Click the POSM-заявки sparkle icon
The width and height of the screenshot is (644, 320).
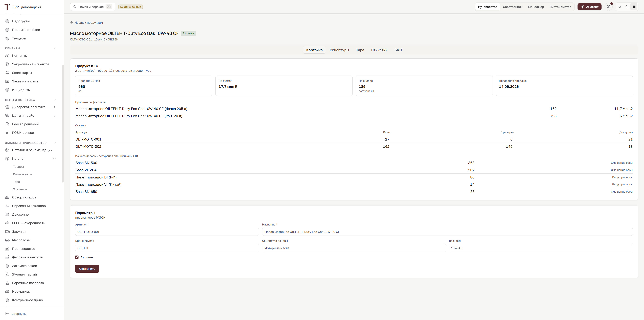click(x=7, y=133)
